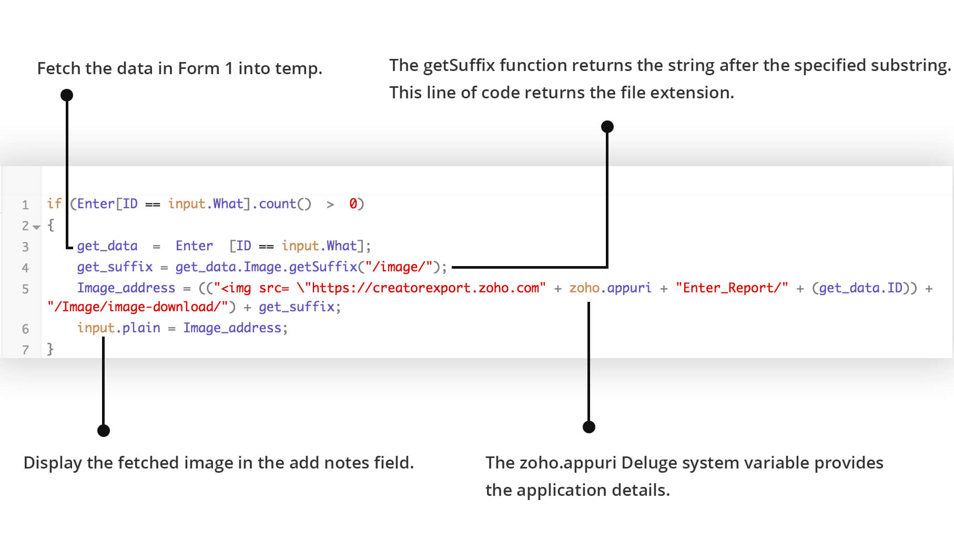Click line number 6 in the gutter

(25, 329)
